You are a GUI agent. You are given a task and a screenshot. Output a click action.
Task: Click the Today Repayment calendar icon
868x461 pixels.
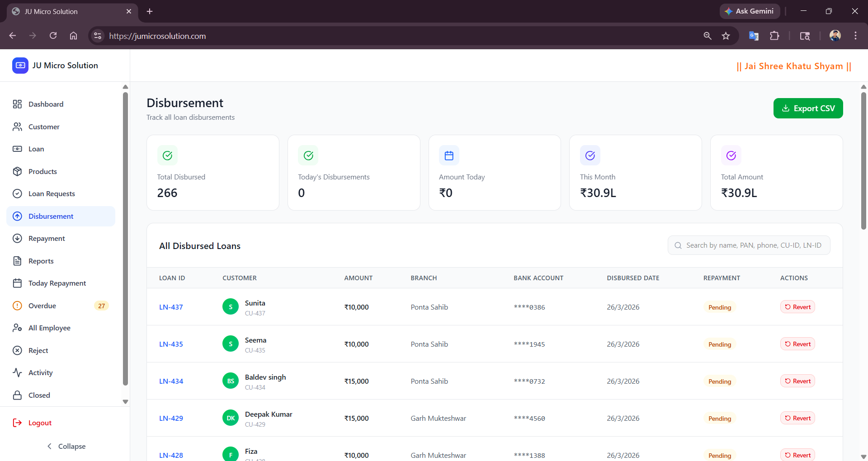coord(17,283)
